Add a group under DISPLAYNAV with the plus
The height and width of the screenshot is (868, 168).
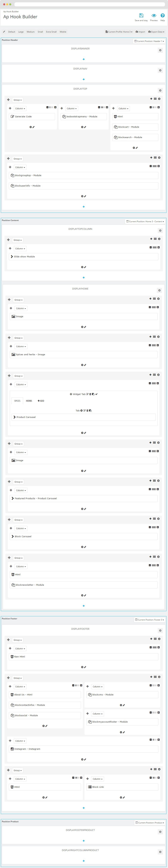tap(83, 80)
